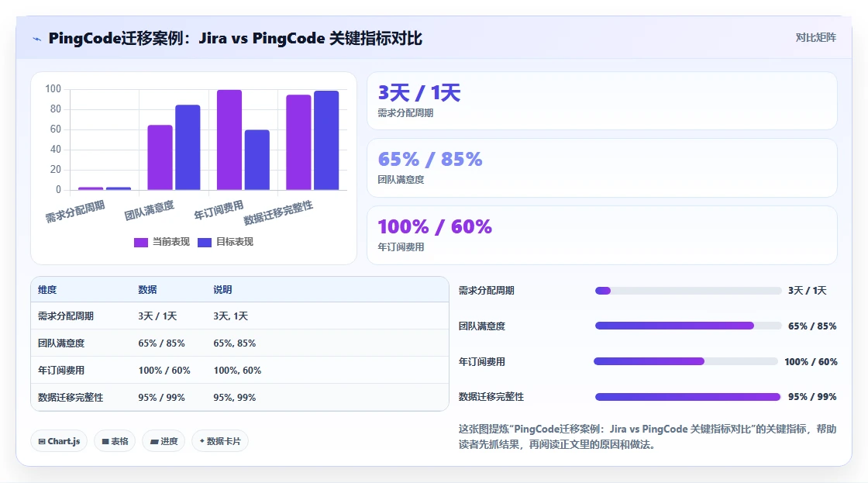Screen dimensions: 868x483
Task: Click the 65%, 85% 说明 cell in table
Action: 235,343
